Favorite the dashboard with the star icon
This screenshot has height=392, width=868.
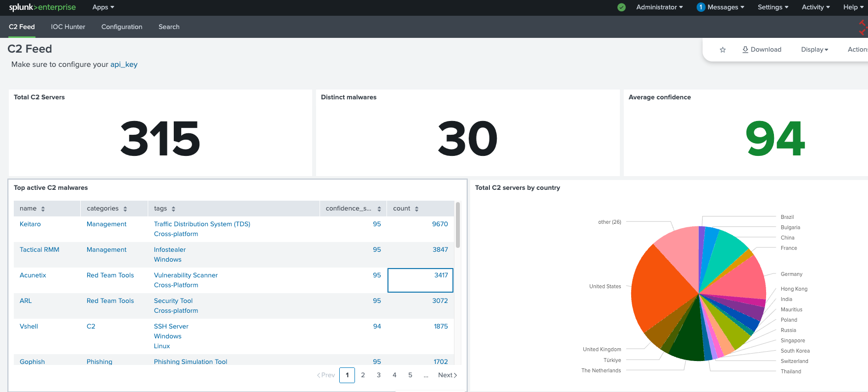click(x=723, y=50)
